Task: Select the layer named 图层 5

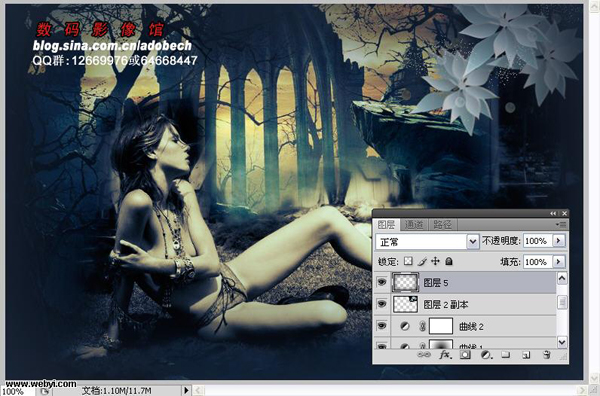Action: coord(474,283)
